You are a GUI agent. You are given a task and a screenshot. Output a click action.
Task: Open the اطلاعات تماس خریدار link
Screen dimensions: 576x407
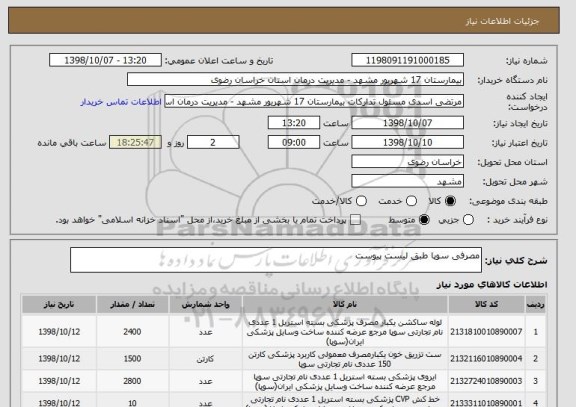121,102
